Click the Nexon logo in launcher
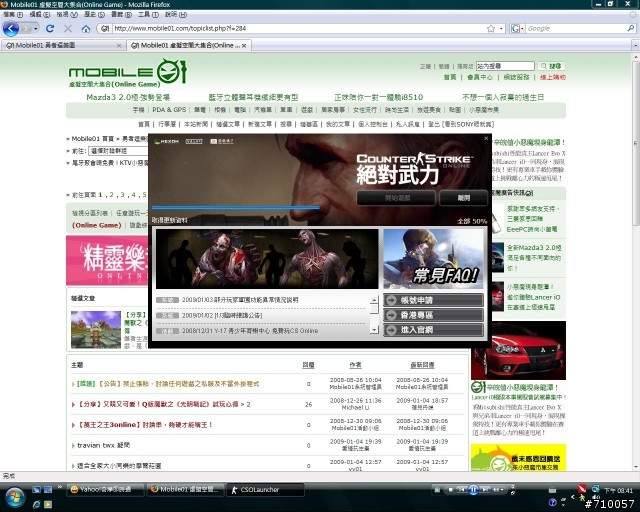Viewport: 640px width, 512px height. 167,141
